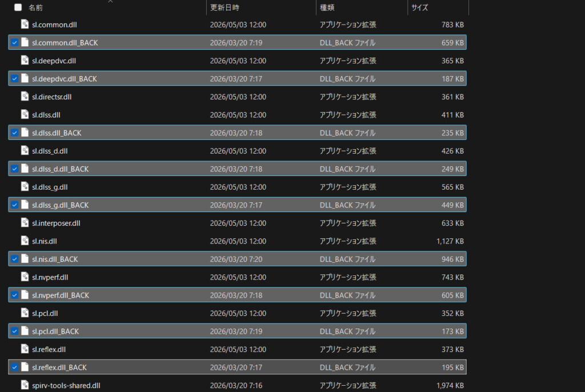
Task: Click the sl.nvperf.dll_BACK file icon
Action: click(25, 295)
